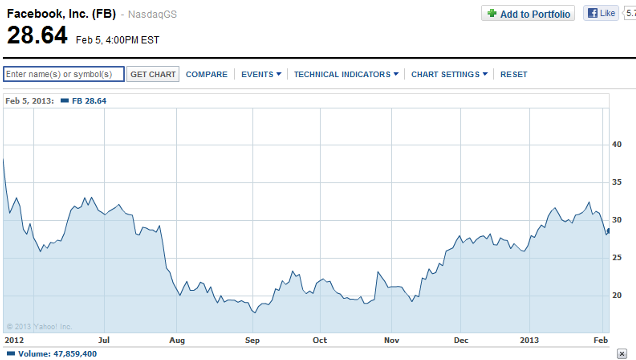636x360 pixels.
Task: Click the Feb 5, 2013: date label
Action: [x=30, y=101]
